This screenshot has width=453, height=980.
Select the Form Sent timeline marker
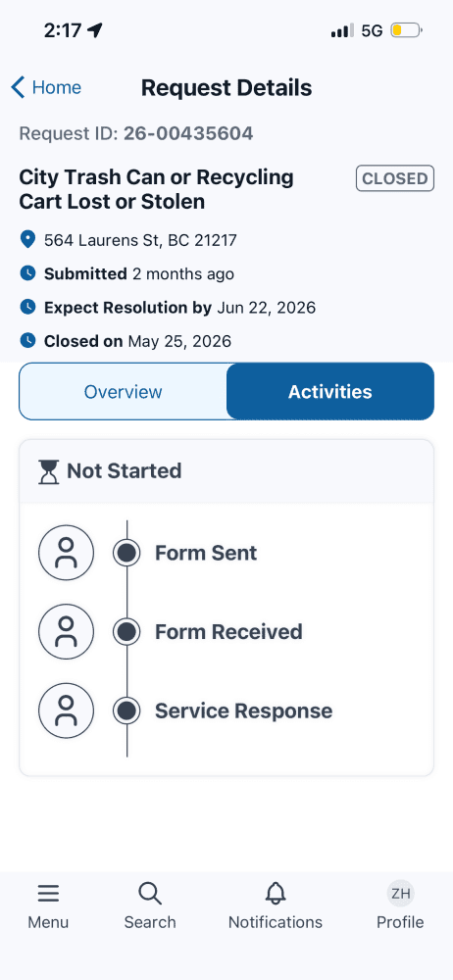tap(126, 553)
